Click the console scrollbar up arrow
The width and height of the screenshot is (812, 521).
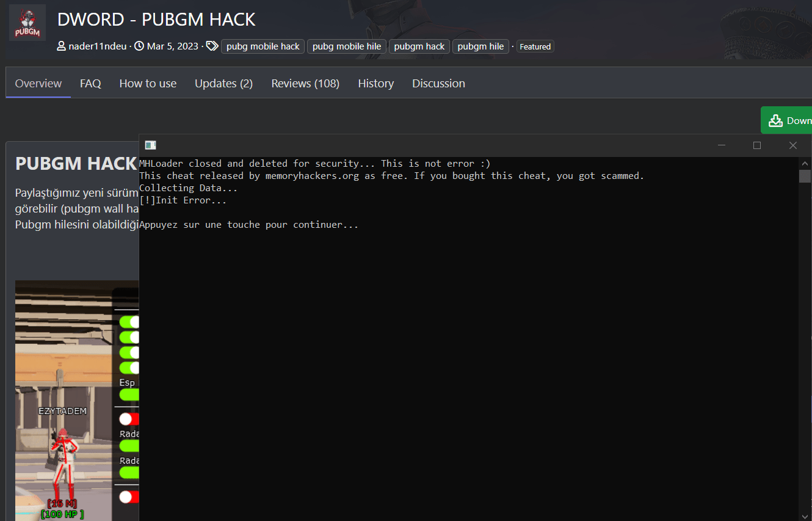805,163
